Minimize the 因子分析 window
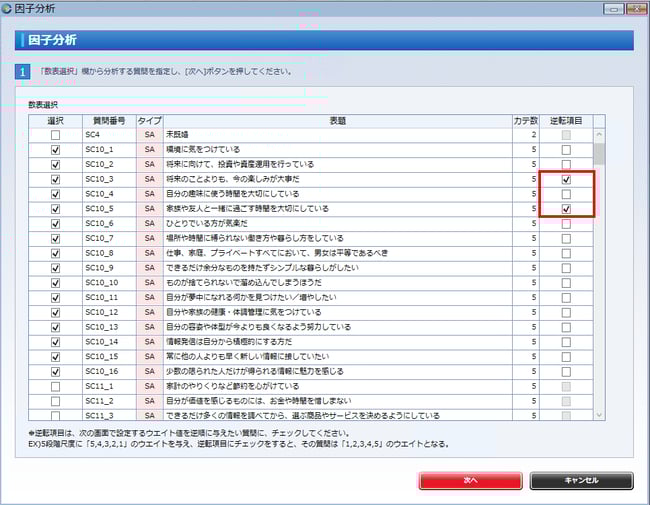This screenshot has height=505, width=650. tap(614, 9)
